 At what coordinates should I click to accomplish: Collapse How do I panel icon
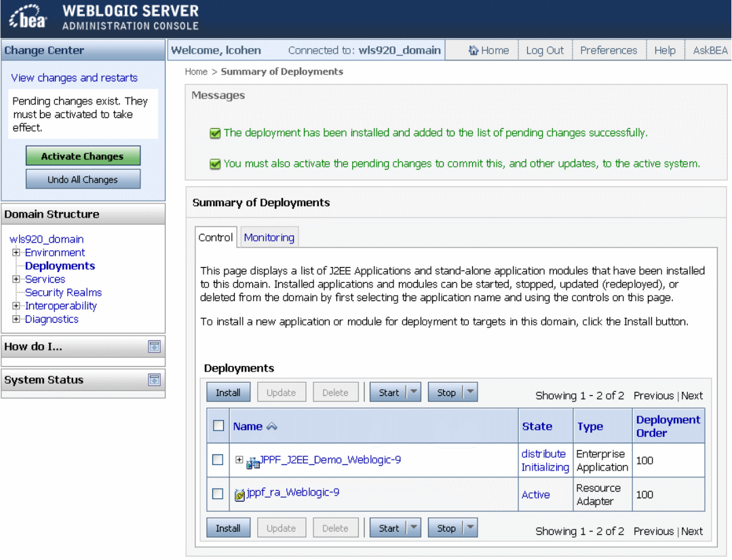tap(154, 346)
